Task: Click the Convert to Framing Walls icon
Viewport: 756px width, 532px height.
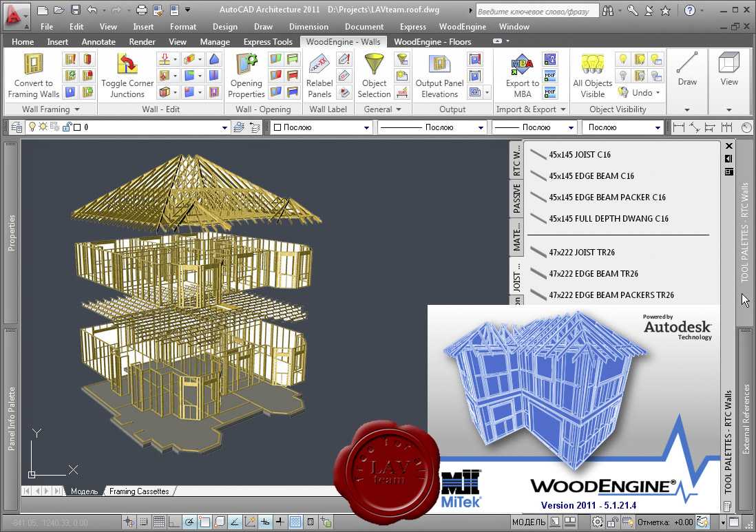Action: [33, 65]
